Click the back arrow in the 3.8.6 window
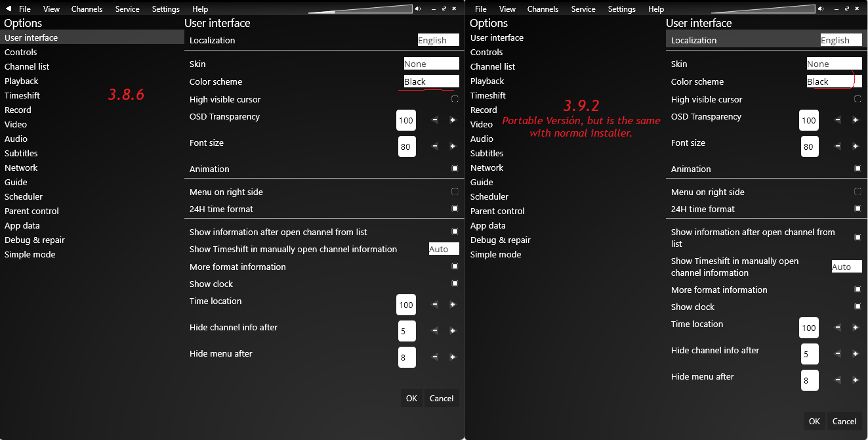The height and width of the screenshot is (440, 868). tap(9, 9)
